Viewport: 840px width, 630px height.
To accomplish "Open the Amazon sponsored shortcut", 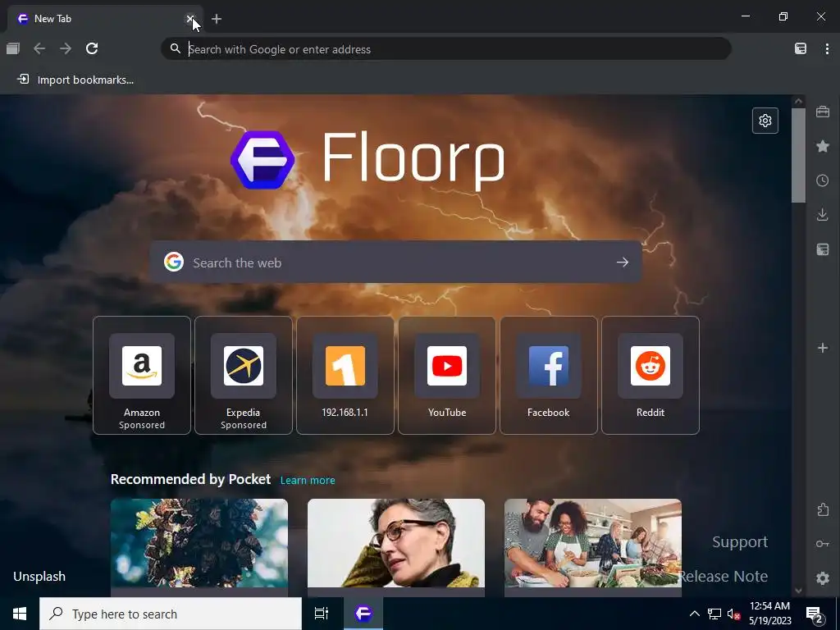I will (x=142, y=375).
